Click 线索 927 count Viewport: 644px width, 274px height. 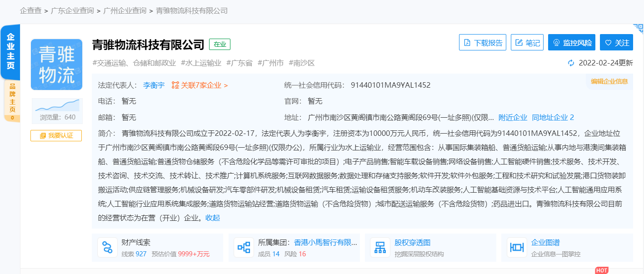[134, 254]
